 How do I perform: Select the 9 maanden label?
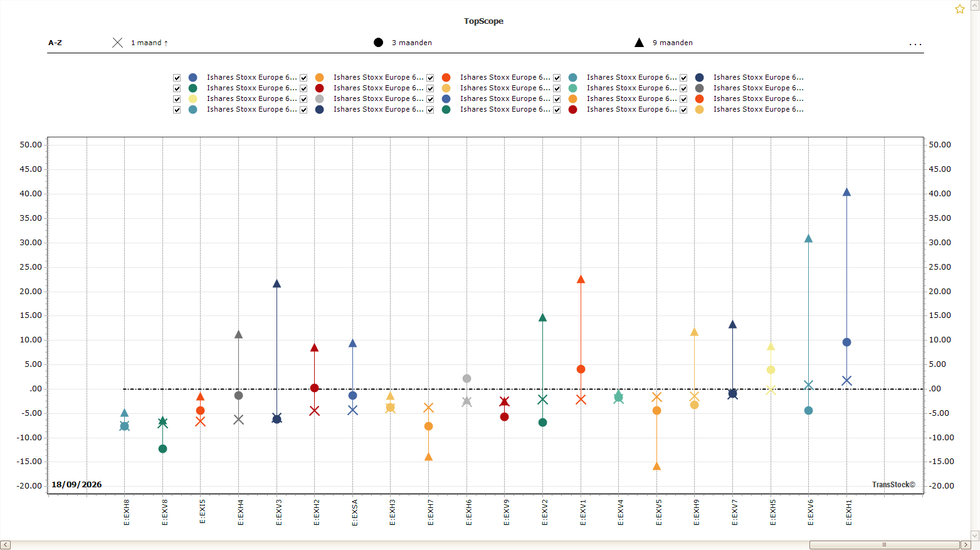pos(672,43)
